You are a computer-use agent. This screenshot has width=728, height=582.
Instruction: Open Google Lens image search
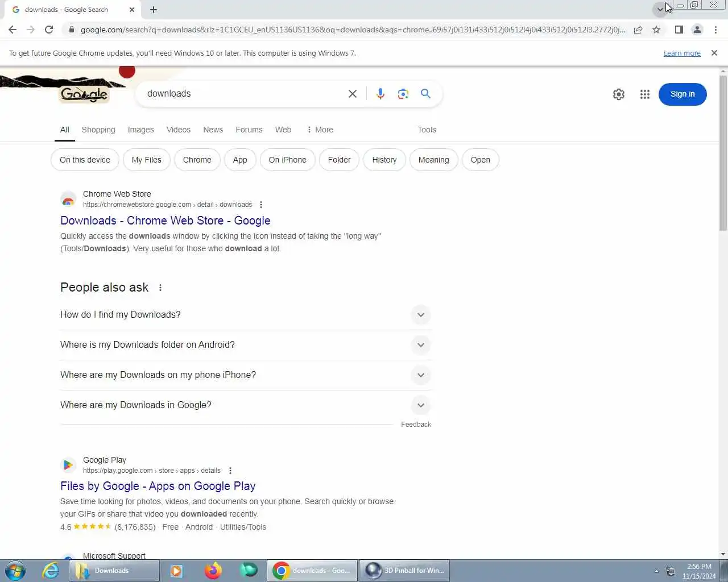(403, 94)
